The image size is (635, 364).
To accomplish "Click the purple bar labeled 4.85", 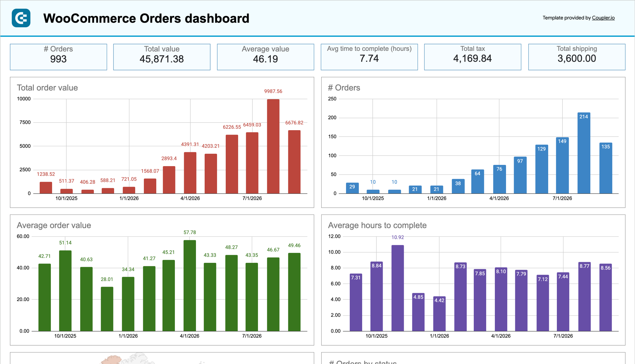I will pos(418,312).
